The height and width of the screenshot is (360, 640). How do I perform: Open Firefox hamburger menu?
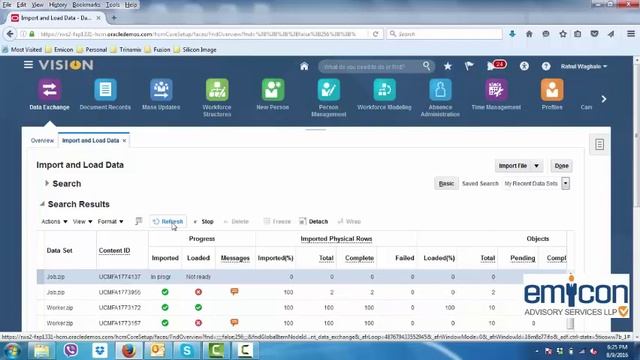pos(631,34)
